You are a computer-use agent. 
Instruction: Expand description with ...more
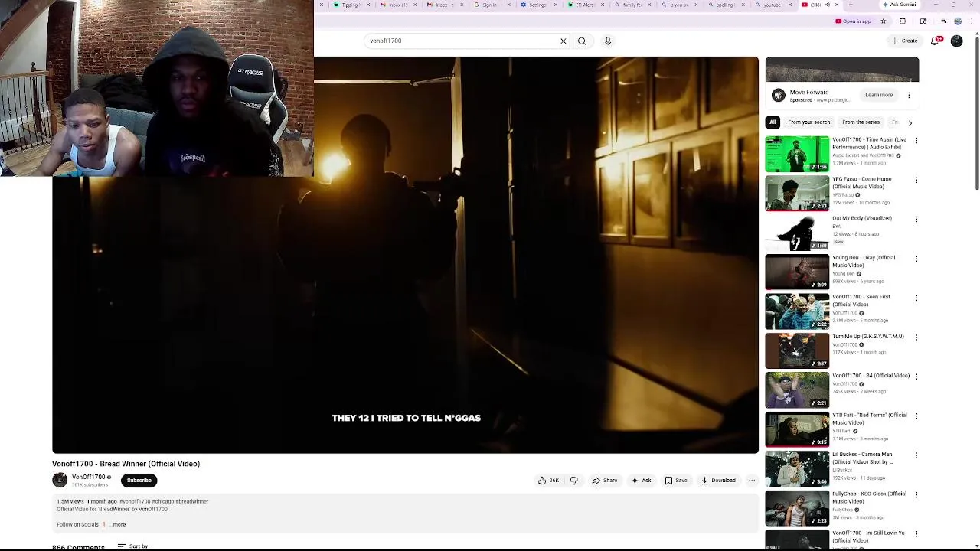coord(118,524)
